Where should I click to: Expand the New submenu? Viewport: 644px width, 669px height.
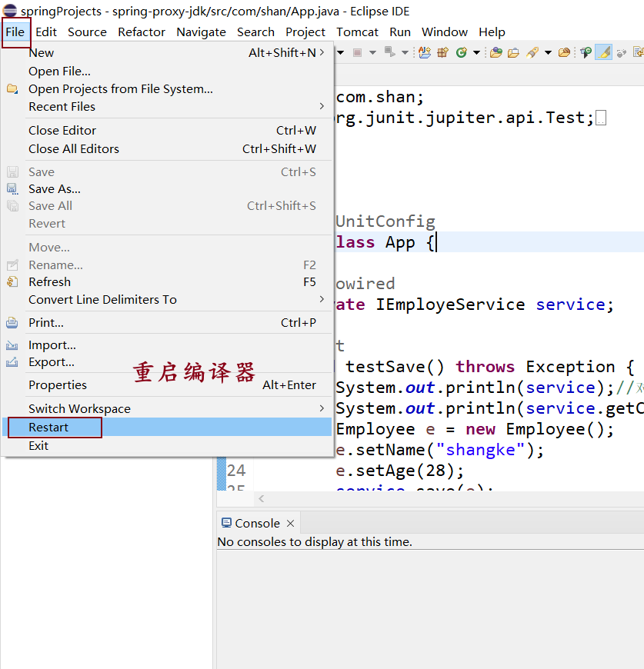(x=167, y=52)
